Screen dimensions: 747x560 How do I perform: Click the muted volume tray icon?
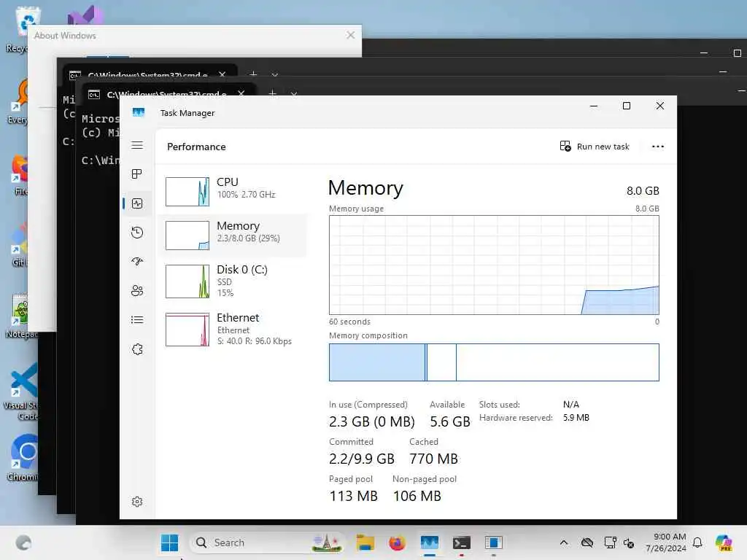629,542
